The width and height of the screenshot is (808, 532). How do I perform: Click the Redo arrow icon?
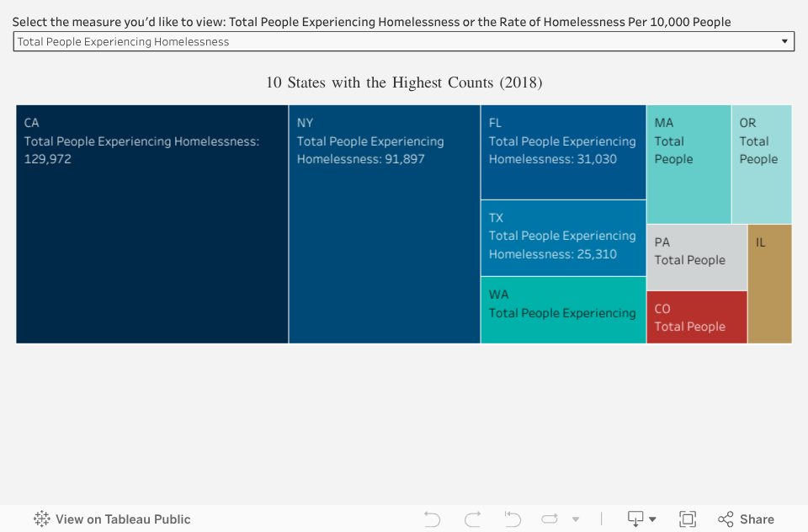(473, 519)
